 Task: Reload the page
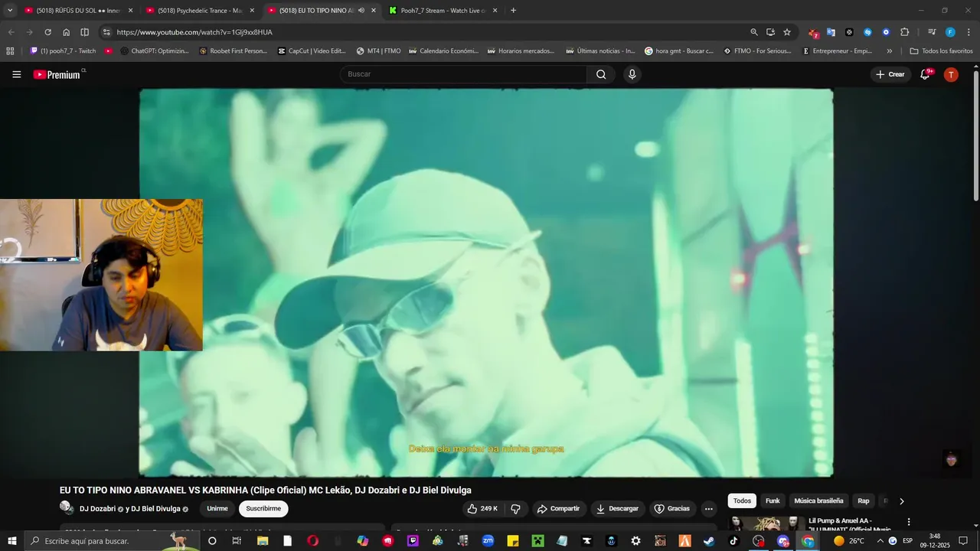(x=47, y=32)
